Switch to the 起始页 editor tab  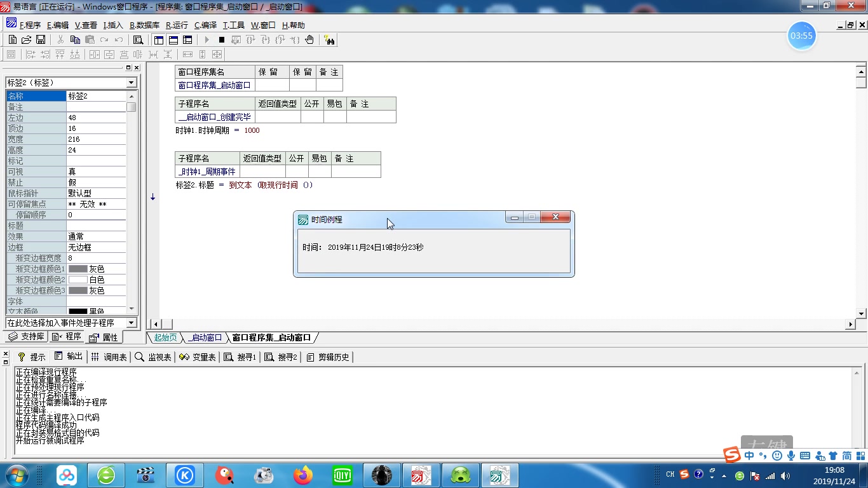[165, 337]
